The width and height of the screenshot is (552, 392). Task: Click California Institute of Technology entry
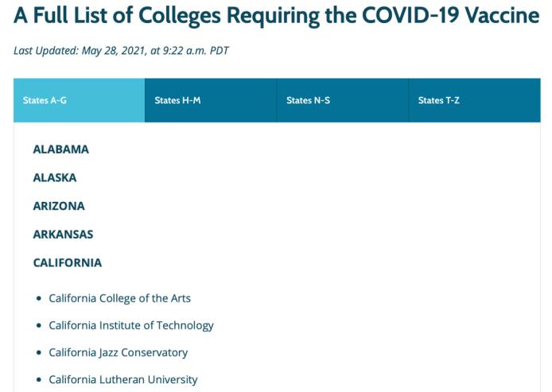131,326
